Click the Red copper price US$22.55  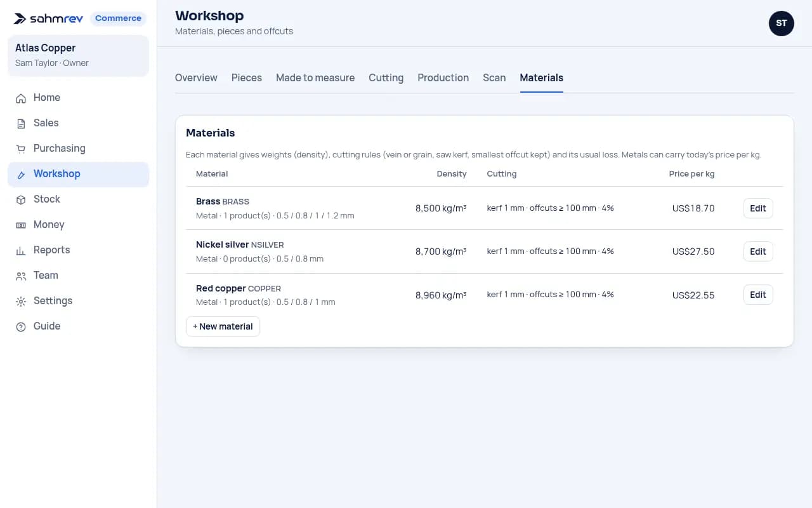693,295
